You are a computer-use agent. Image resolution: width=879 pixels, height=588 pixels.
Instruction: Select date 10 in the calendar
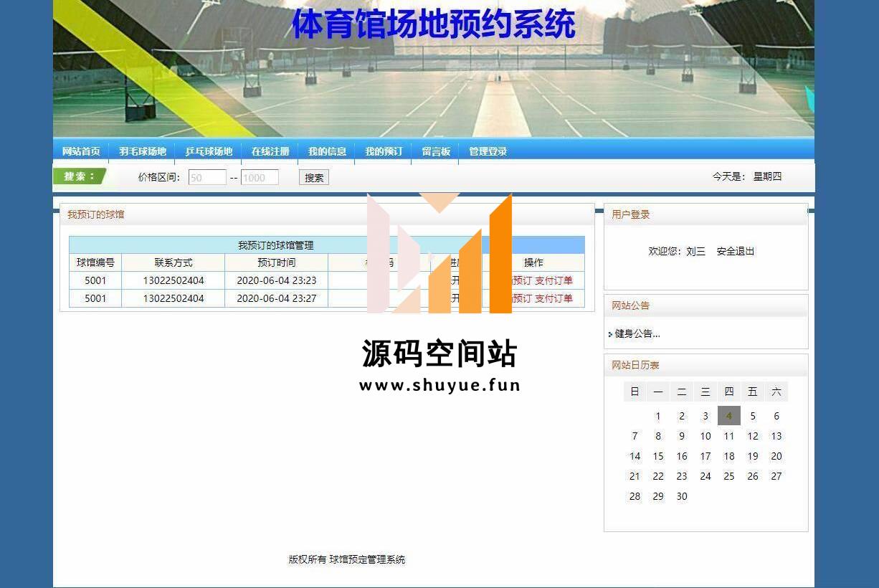pos(705,436)
